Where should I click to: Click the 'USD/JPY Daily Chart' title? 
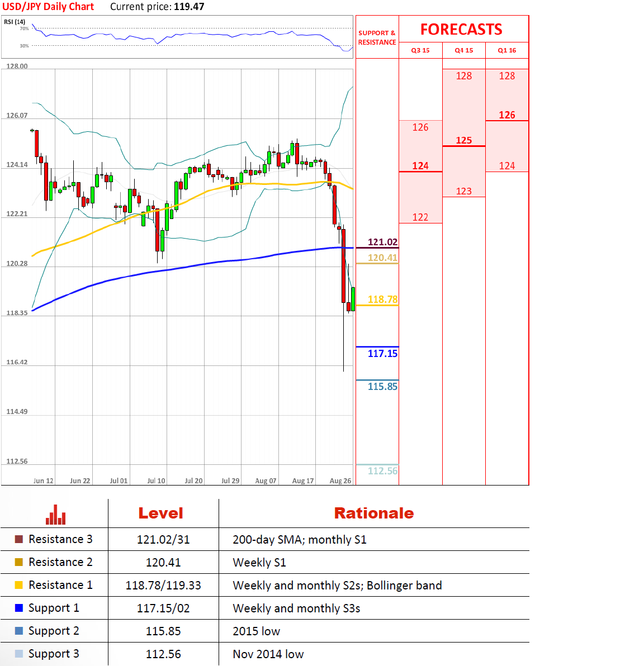pyautogui.click(x=48, y=7)
